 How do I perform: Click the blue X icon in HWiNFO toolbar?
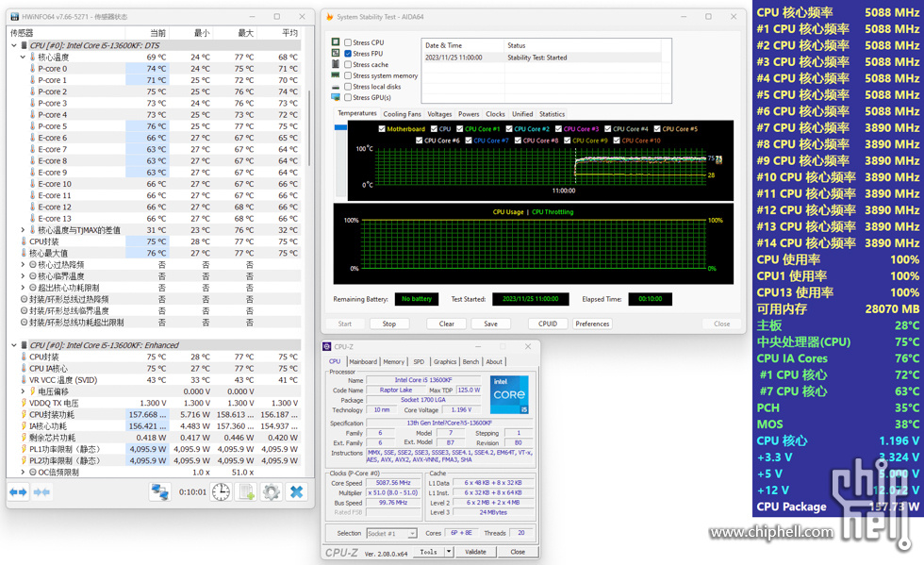(x=296, y=491)
